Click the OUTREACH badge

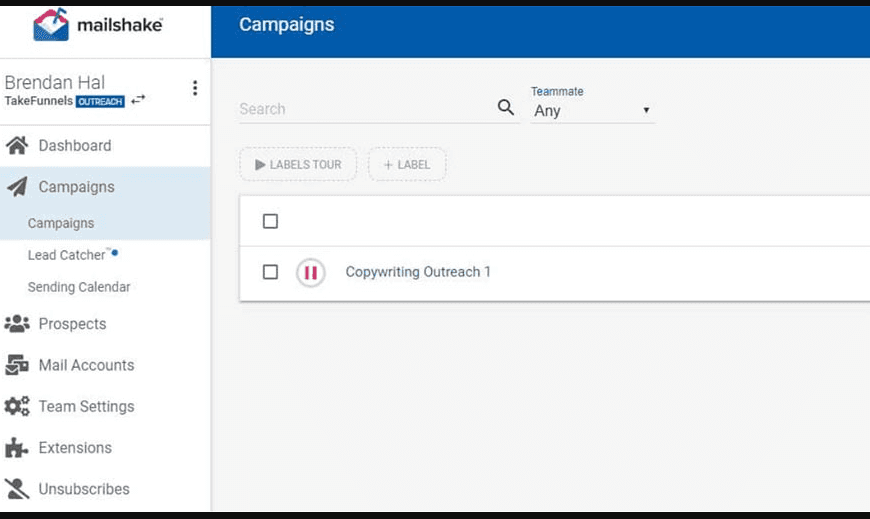tap(100, 102)
